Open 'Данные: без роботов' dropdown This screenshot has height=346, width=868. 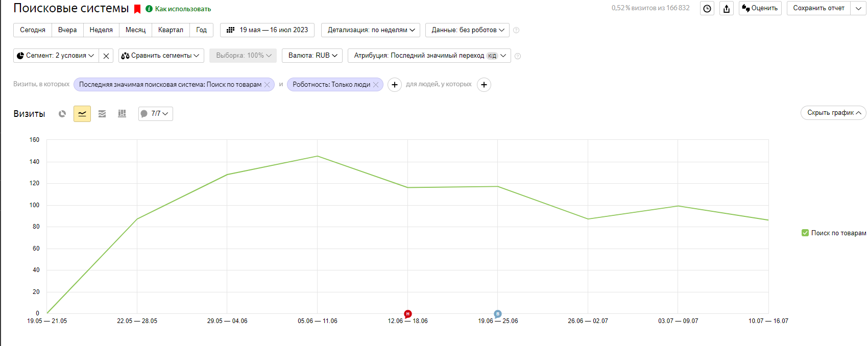tap(467, 30)
